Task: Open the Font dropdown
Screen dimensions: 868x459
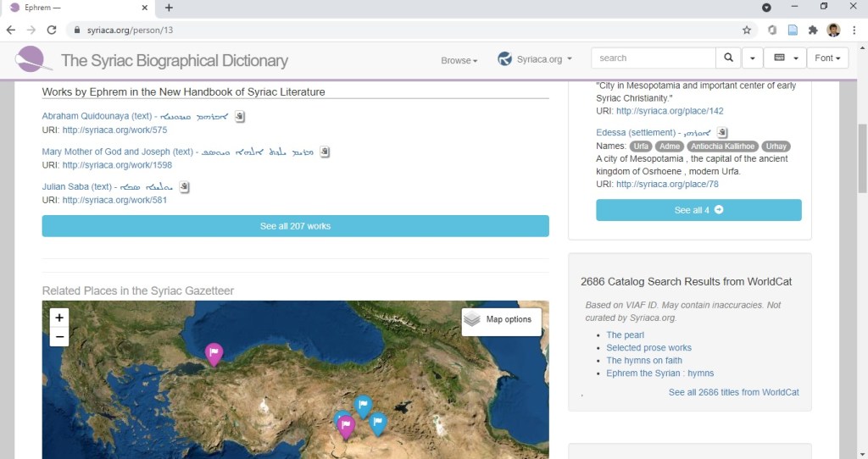Action: pos(828,58)
